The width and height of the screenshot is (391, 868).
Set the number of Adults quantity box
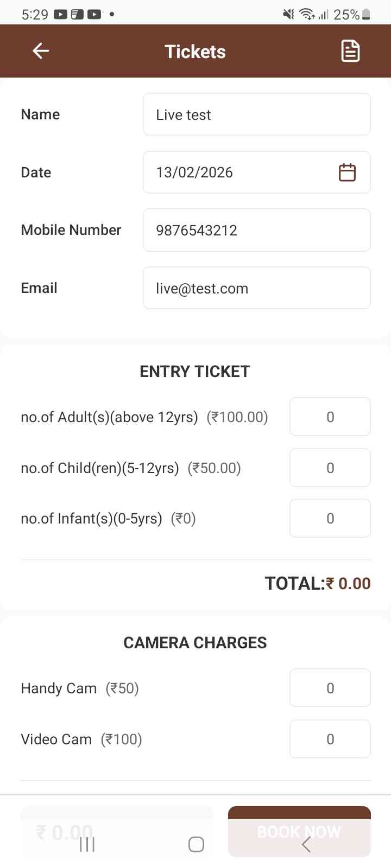(x=330, y=417)
